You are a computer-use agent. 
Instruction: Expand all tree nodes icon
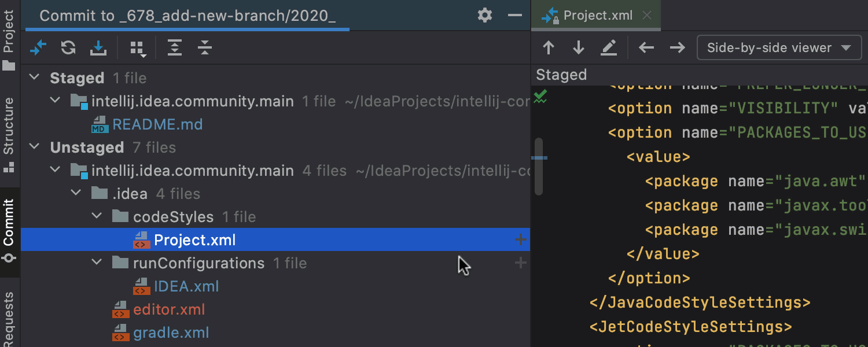(x=174, y=48)
